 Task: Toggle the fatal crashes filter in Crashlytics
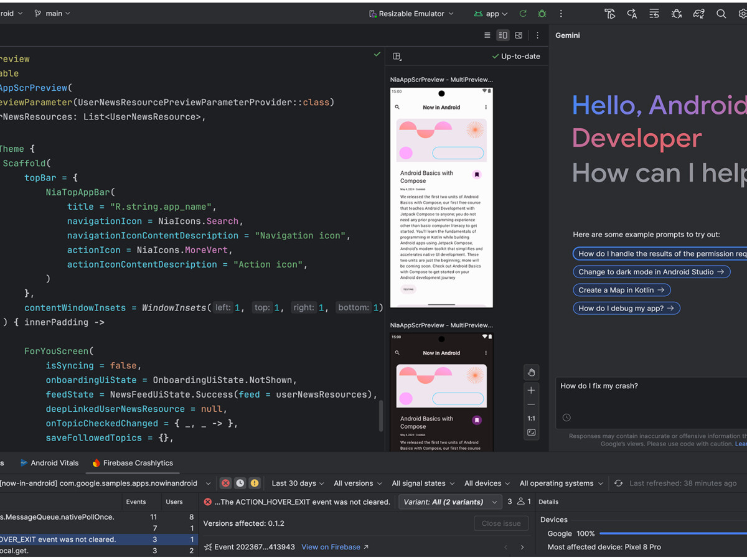225,483
